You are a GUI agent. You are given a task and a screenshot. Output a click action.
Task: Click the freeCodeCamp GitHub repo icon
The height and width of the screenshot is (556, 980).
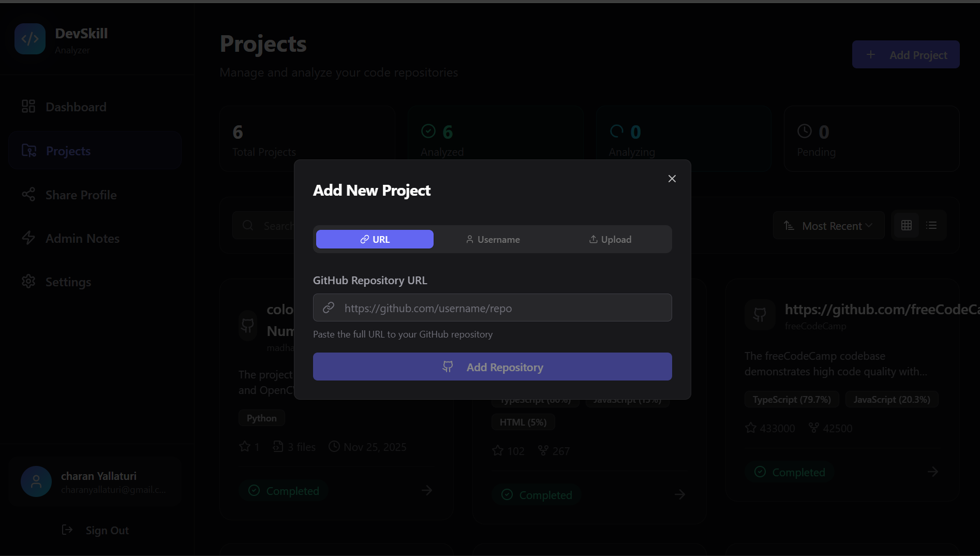pyautogui.click(x=760, y=314)
